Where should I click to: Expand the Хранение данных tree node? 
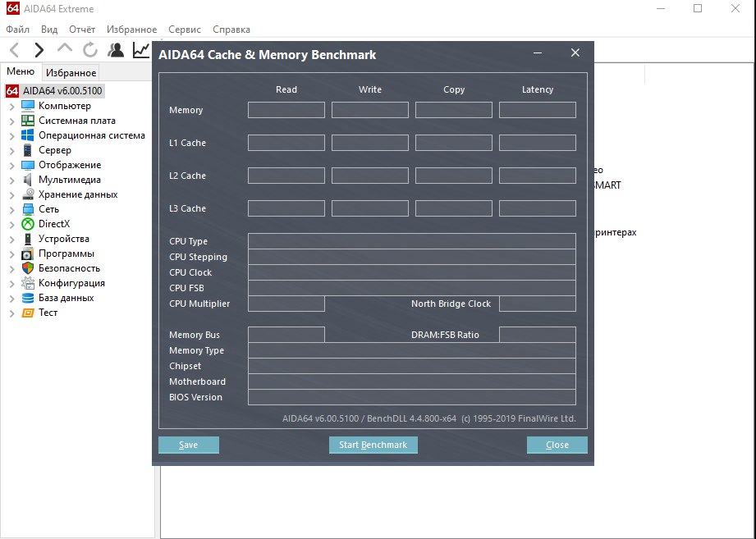(12, 195)
